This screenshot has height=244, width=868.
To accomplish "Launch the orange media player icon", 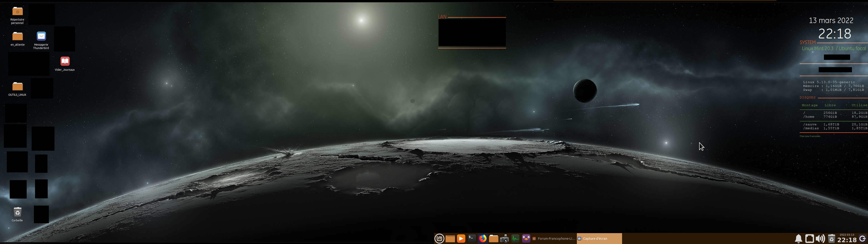I will [x=461, y=239].
